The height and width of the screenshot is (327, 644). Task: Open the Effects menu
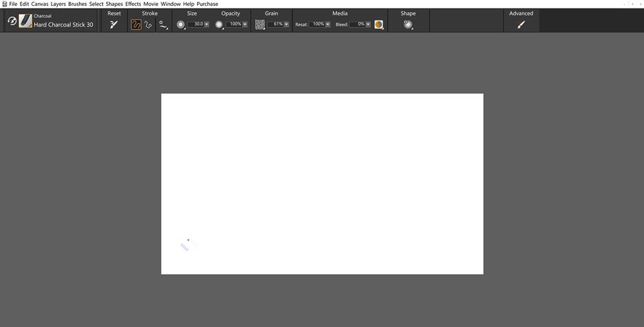coord(133,4)
